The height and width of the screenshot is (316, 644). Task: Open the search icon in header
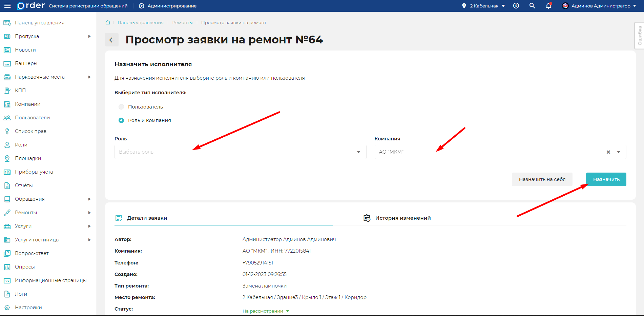[532, 6]
